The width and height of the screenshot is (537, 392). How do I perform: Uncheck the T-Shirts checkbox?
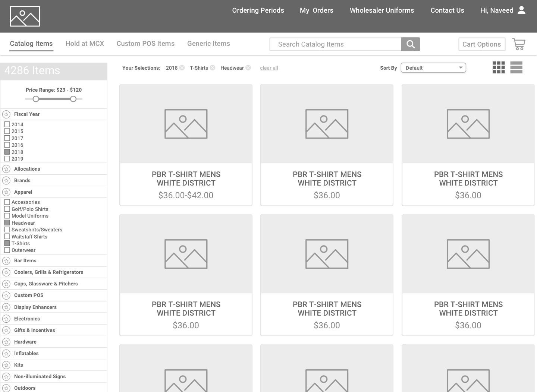click(x=7, y=243)
